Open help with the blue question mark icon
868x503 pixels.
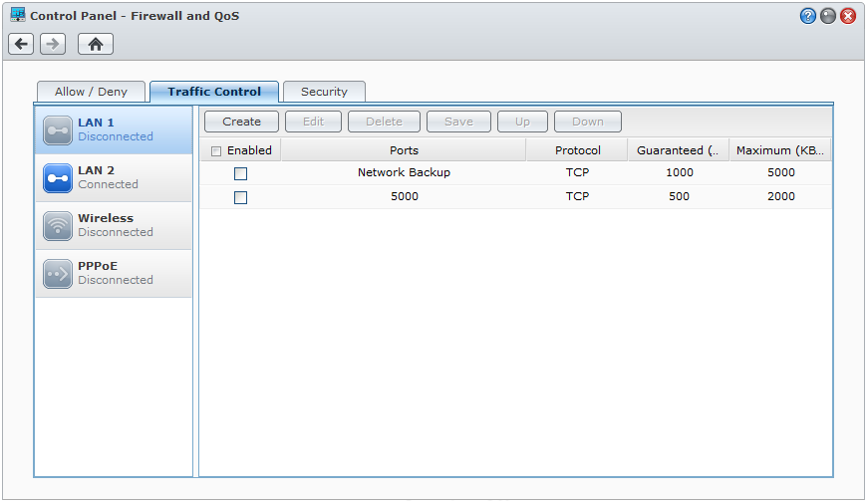click(x=807, y=16)
